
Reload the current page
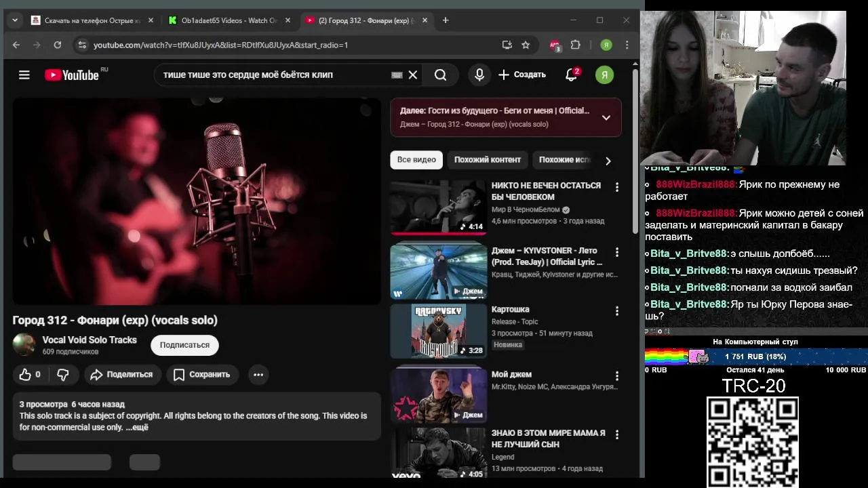click(58, 45)
